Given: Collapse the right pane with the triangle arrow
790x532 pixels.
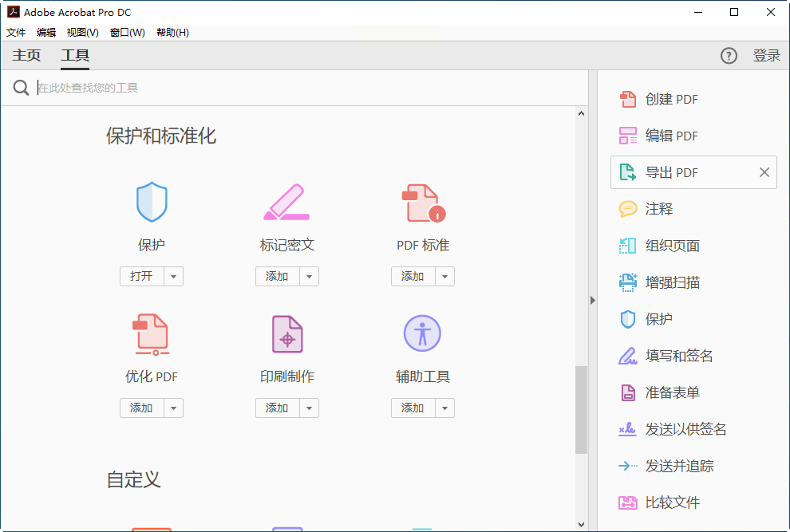Looking at the screenshot, I should 593,300.
